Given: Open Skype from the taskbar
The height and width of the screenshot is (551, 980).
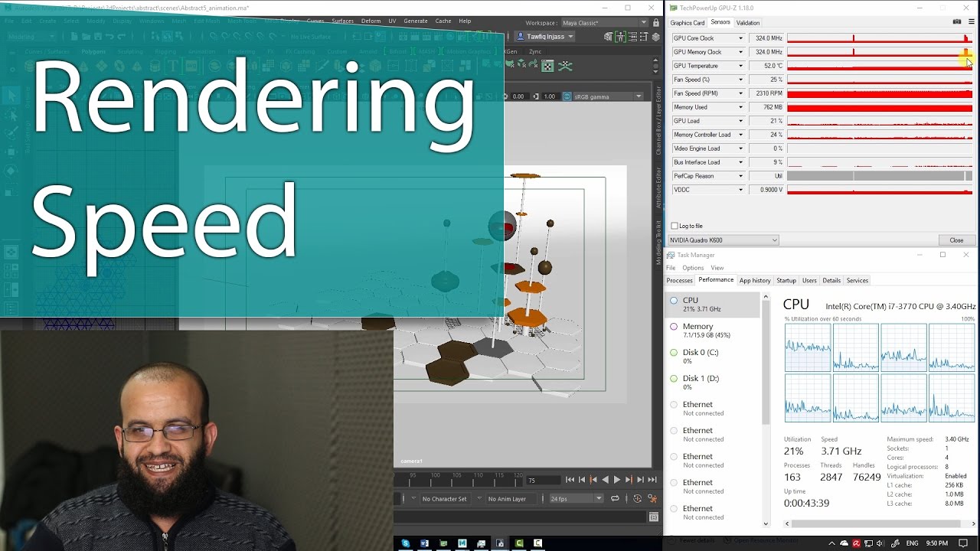Looking at the screenshot, I should pos(406,543).
